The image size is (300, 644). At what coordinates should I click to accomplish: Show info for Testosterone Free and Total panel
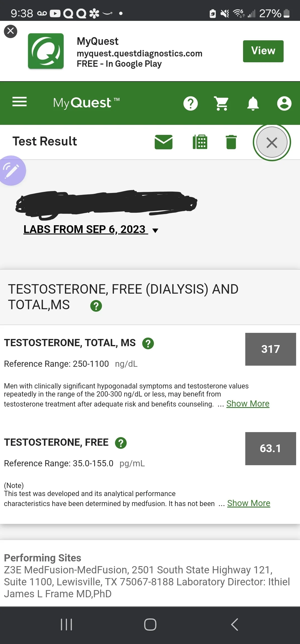(96, 306)
